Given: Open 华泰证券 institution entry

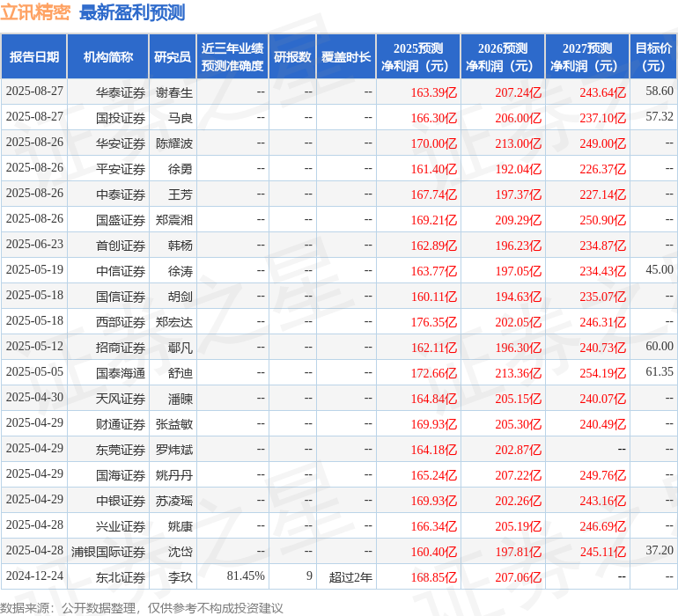Looking at the screenshot, I should pos(121,92).
